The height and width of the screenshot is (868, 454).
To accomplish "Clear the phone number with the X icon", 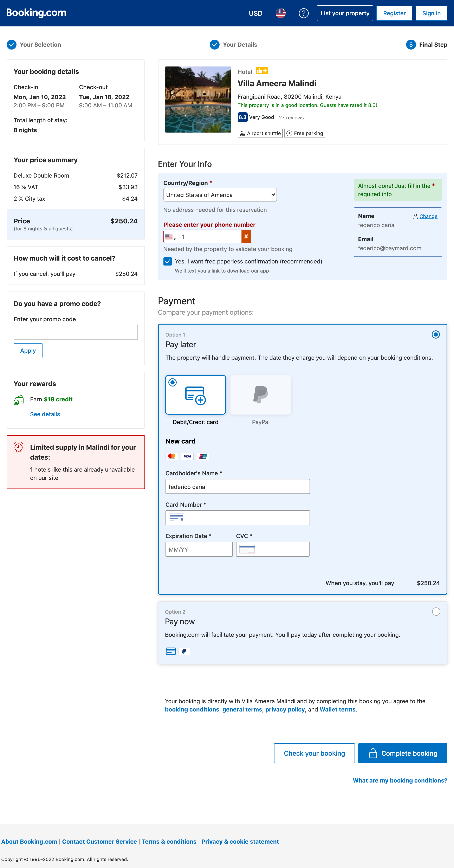I will tap(246, 236).
